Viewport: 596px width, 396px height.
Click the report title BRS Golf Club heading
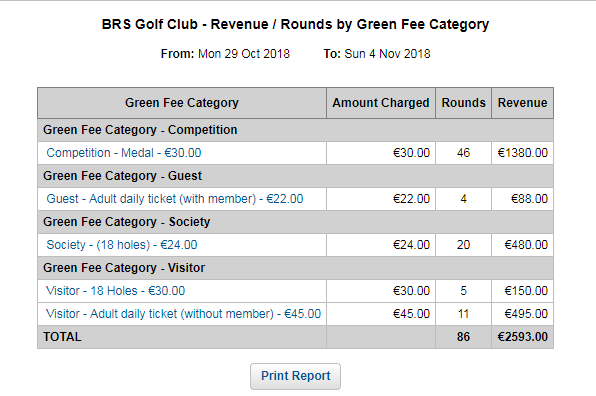(295, 24)
